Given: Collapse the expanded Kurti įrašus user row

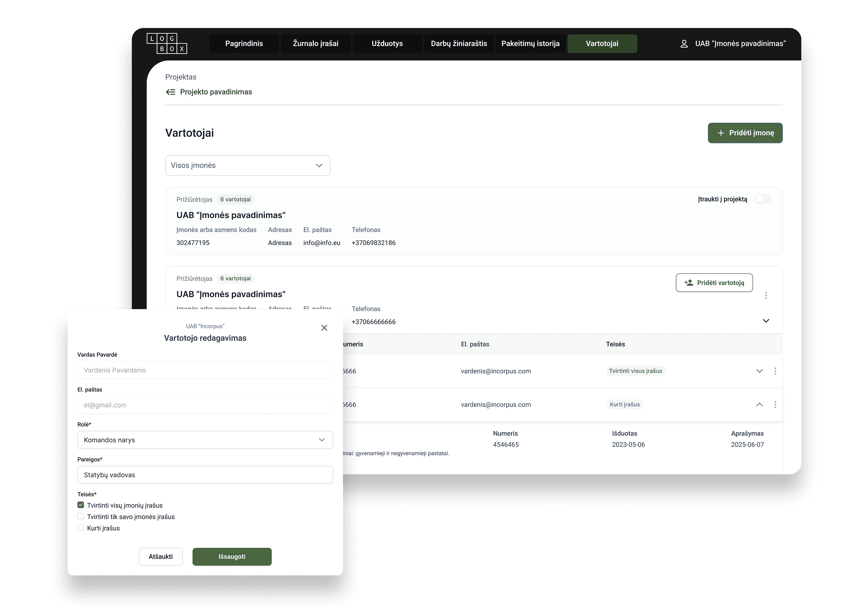Looking at the screenshot, I should coord(759,404).
